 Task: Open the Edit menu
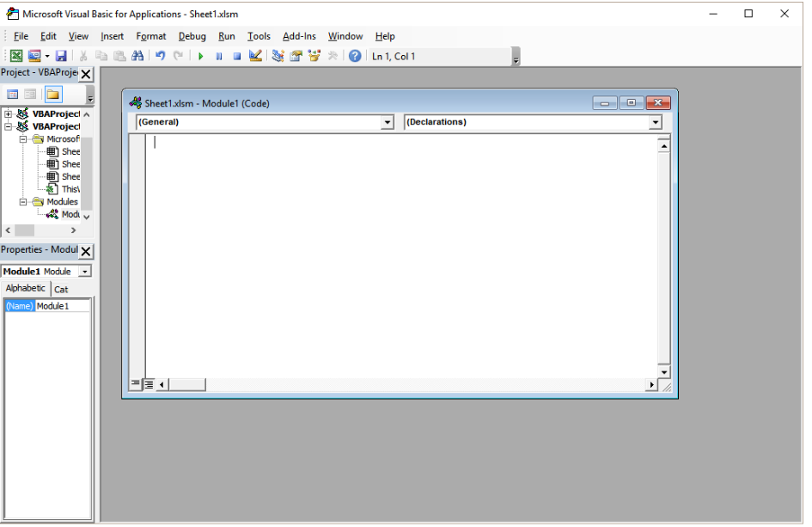click(x=48, y=36)
